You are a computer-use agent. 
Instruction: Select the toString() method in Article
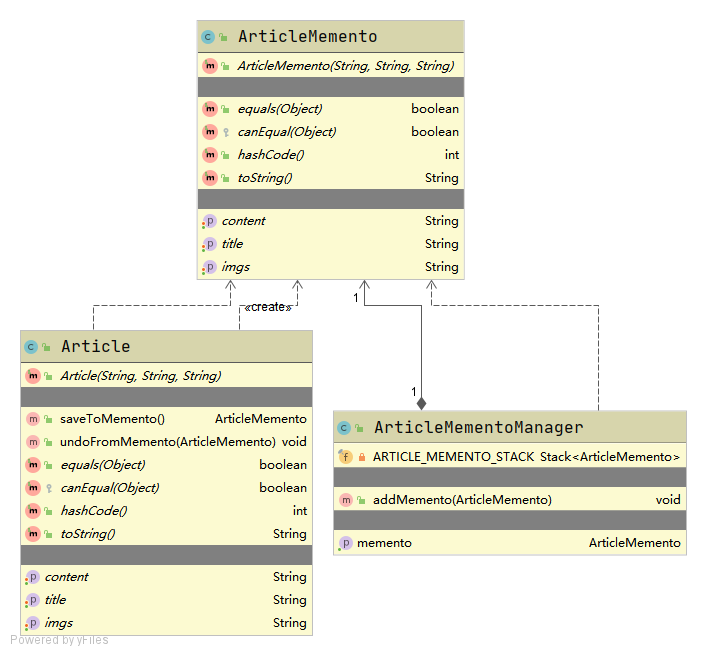tap(87, 534)
